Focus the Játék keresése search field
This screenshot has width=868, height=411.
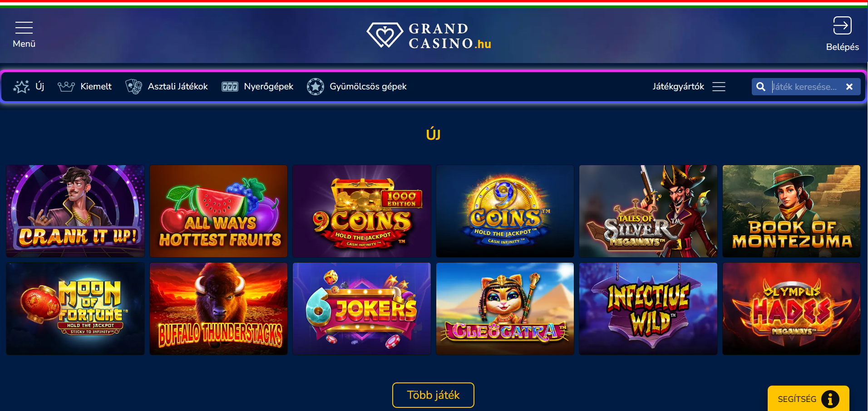[805, 87]
